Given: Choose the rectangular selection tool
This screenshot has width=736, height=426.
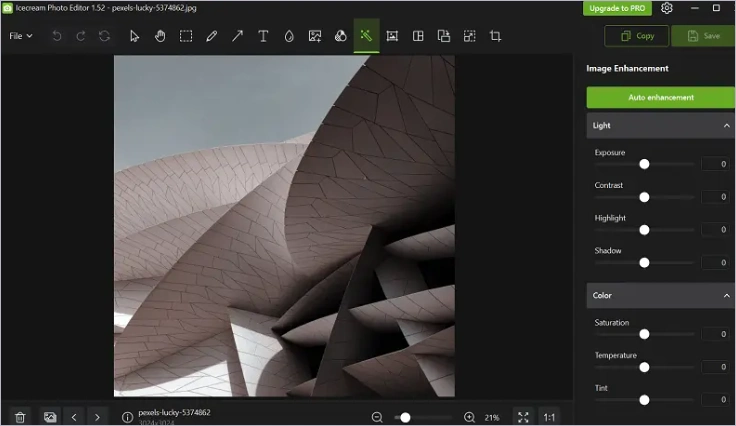Looking at the screenshot, I should click(186, 36).
